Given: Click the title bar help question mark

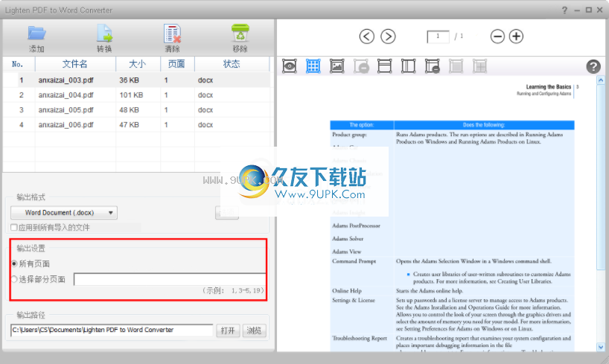Looking at the screenshot, I should [564, 10].
